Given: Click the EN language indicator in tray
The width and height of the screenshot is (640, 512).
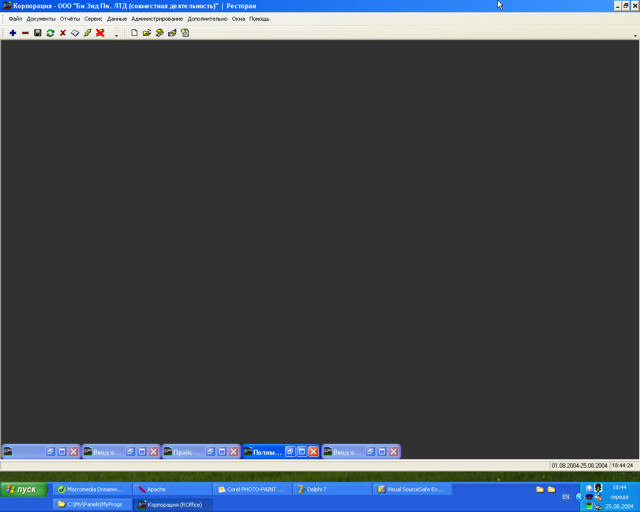Looking at the screenshot, I should point(566,496).
